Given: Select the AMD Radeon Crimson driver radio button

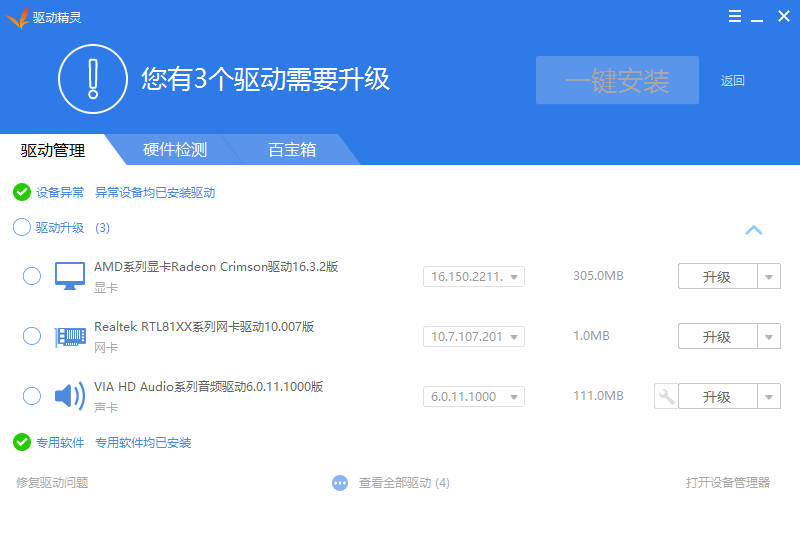Looking at the screenshot, I should (x=32, y=276).
